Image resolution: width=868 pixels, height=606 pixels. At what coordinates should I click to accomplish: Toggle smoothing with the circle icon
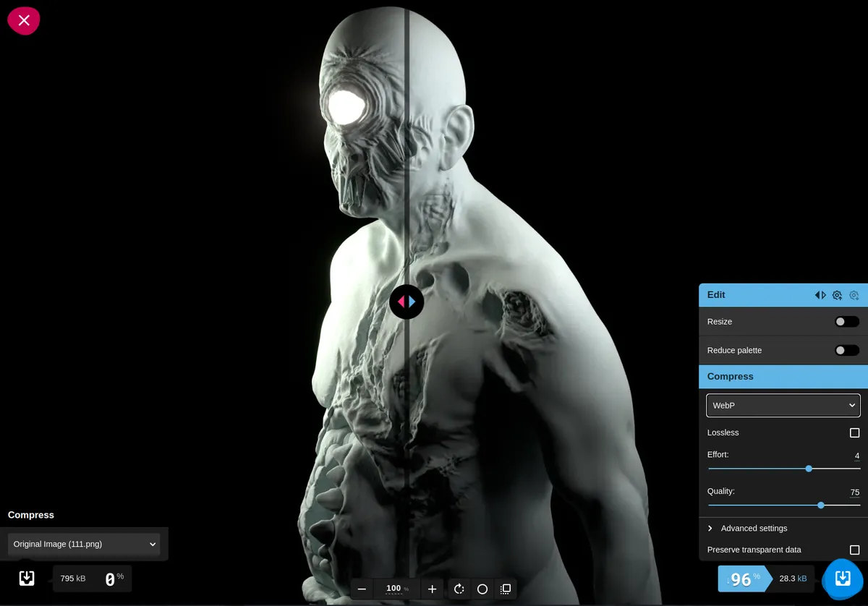coord(482,589)
